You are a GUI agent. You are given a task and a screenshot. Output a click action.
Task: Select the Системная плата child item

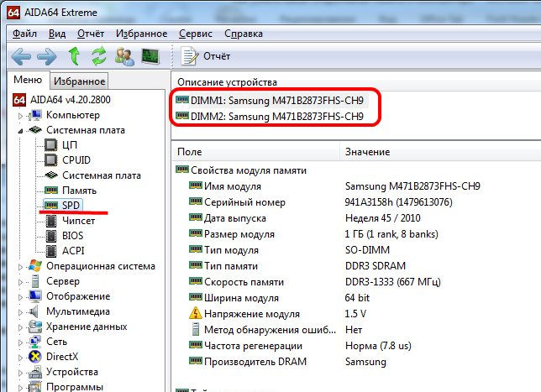102,175
